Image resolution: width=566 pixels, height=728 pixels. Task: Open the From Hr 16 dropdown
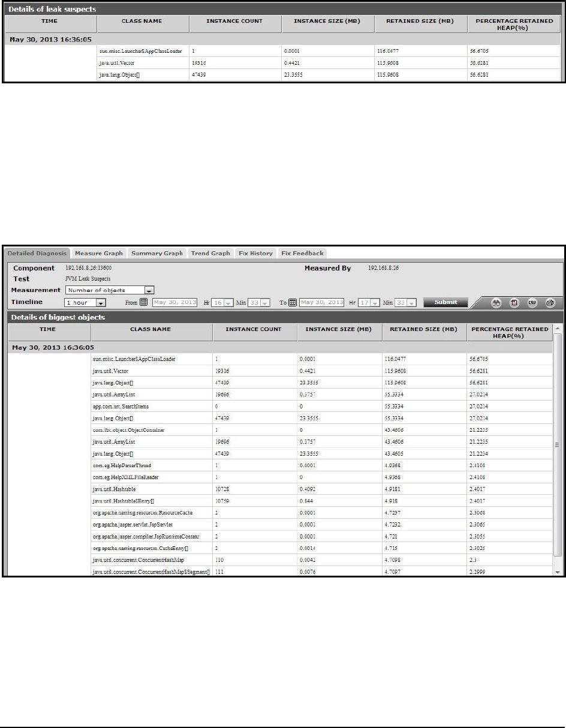tap(224, 302)
